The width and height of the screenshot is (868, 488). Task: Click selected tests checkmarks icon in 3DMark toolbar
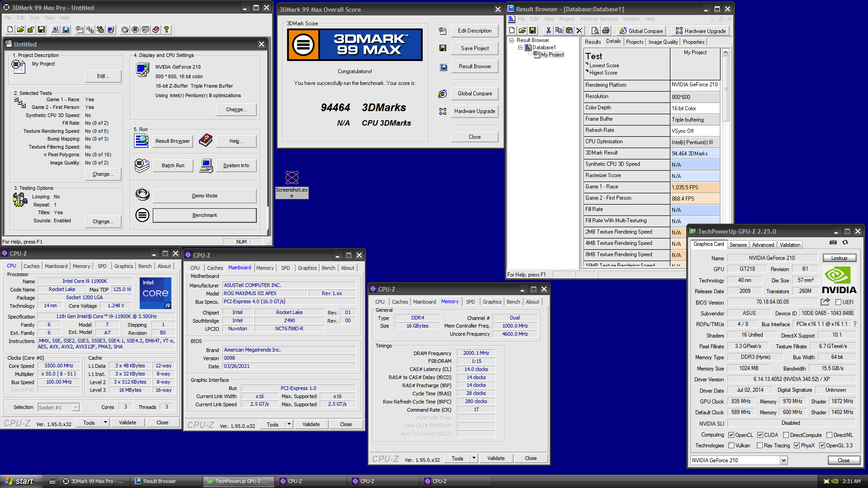(x=90, y=30)
